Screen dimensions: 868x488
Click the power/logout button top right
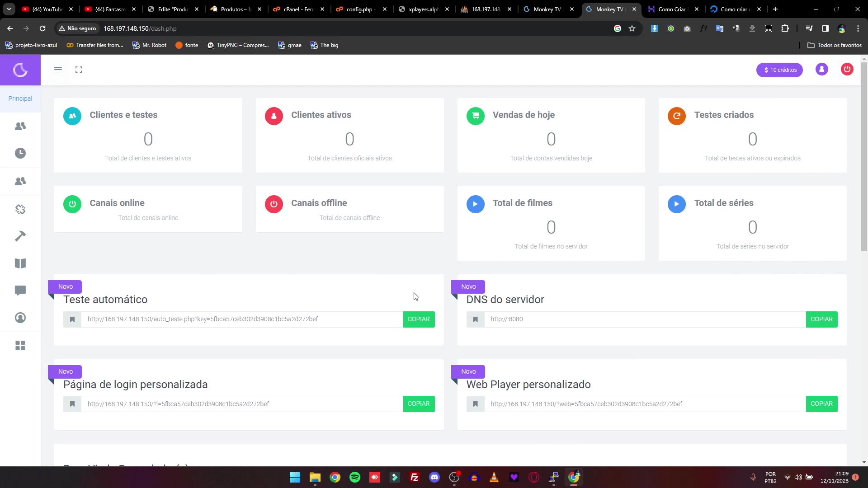click(847, 70)
